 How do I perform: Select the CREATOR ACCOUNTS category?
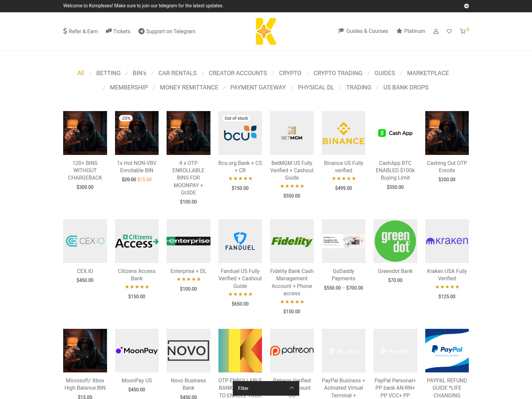pyautogui.click(x=238, y=73)
